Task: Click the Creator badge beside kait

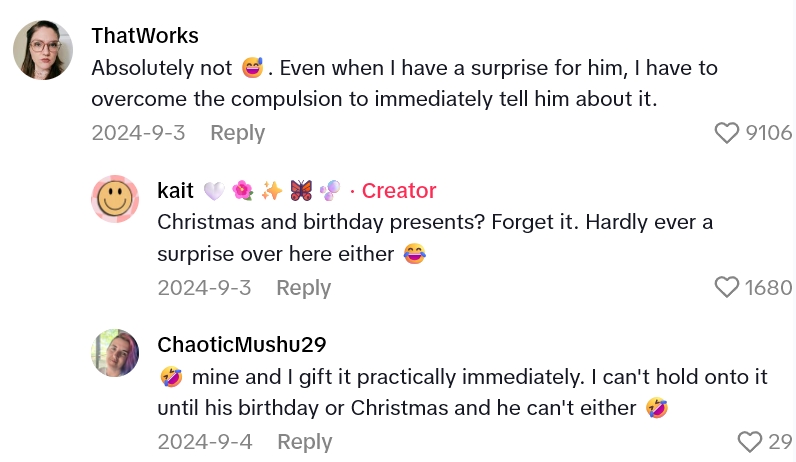Action: (x=399, y=191)
